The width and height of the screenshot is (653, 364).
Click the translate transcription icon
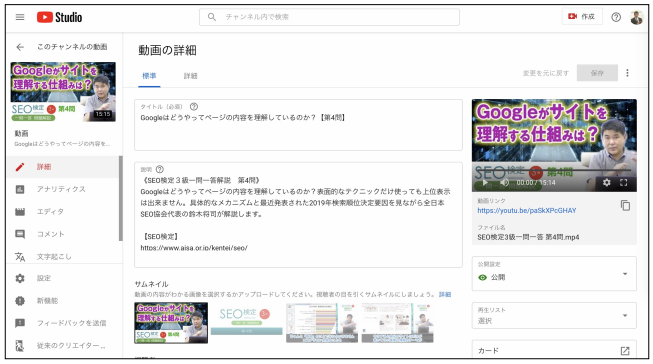click(x=20, y=257)
